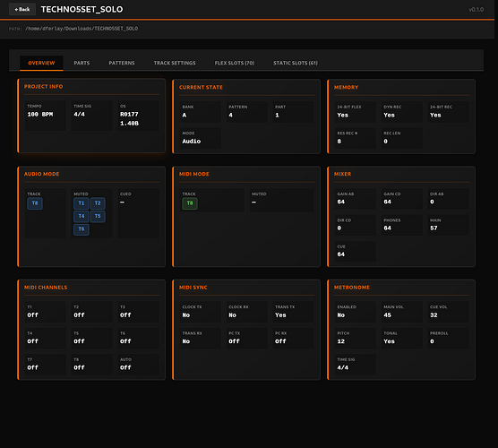Select the Track Settings tab

tap(175, 63)
